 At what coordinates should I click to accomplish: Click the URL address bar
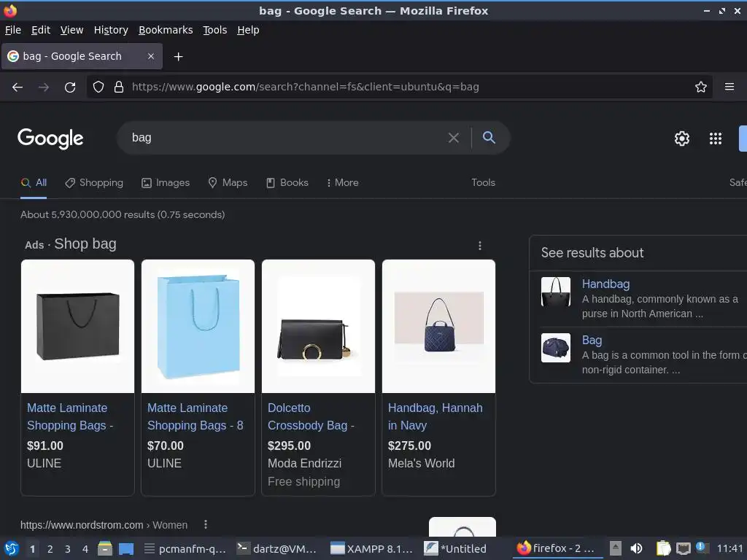(400, 87)
